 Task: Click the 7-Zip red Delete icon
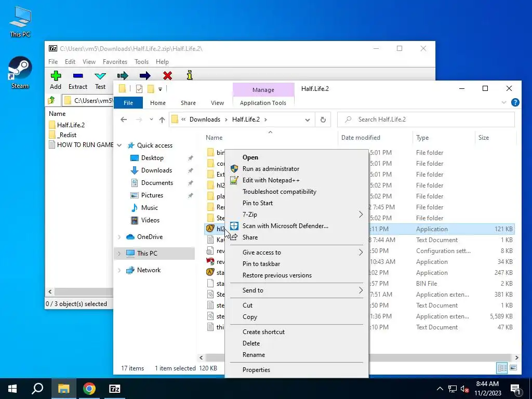(x=167, y=75)
